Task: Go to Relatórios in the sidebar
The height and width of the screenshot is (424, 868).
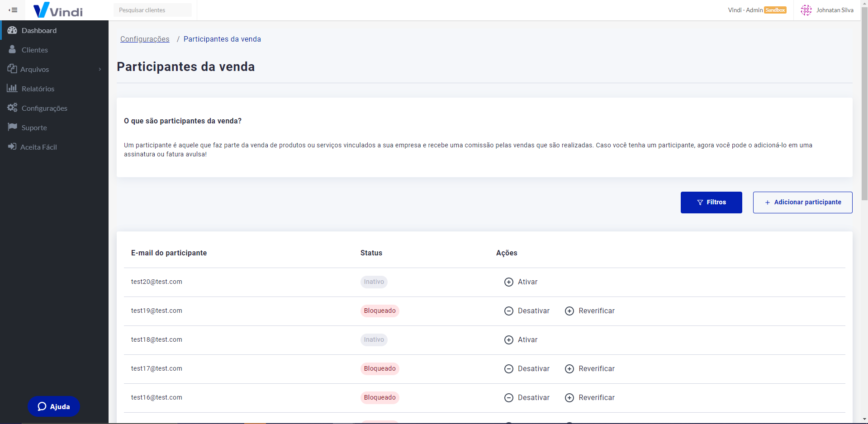Action: point(38,89)
